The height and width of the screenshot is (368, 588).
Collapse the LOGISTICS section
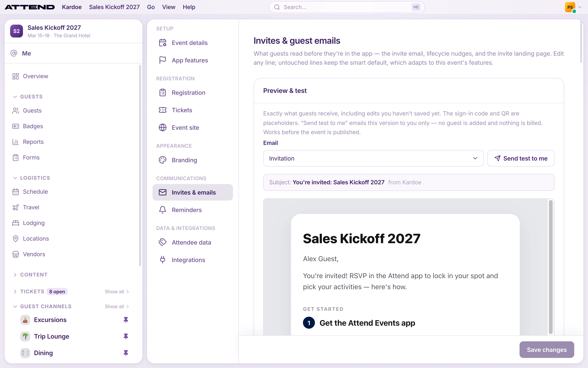pos(15,178)
